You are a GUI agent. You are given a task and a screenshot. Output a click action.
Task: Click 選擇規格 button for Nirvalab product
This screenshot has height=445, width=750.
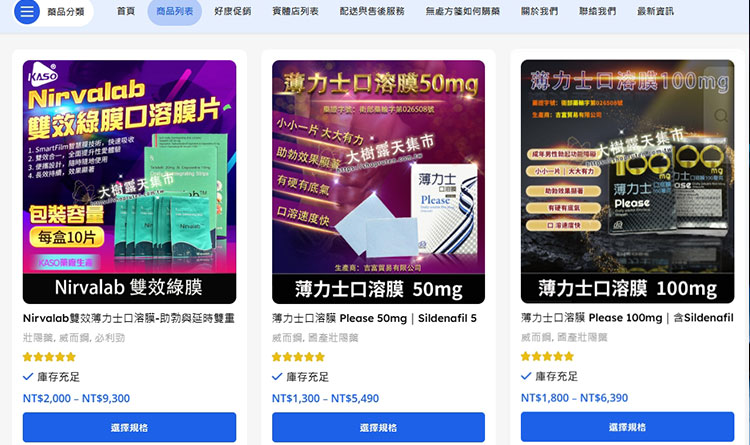tap(130, 427)
